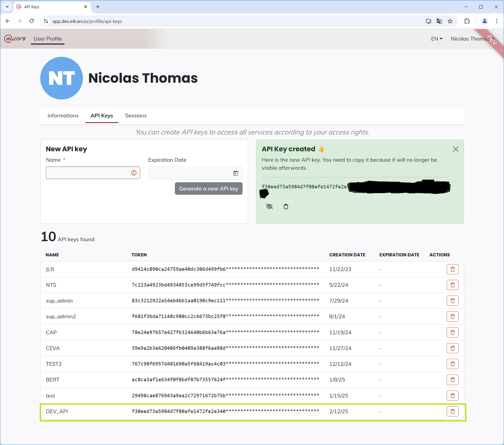
Task: Switch to the Informations tab
Action: click(63, 116)
